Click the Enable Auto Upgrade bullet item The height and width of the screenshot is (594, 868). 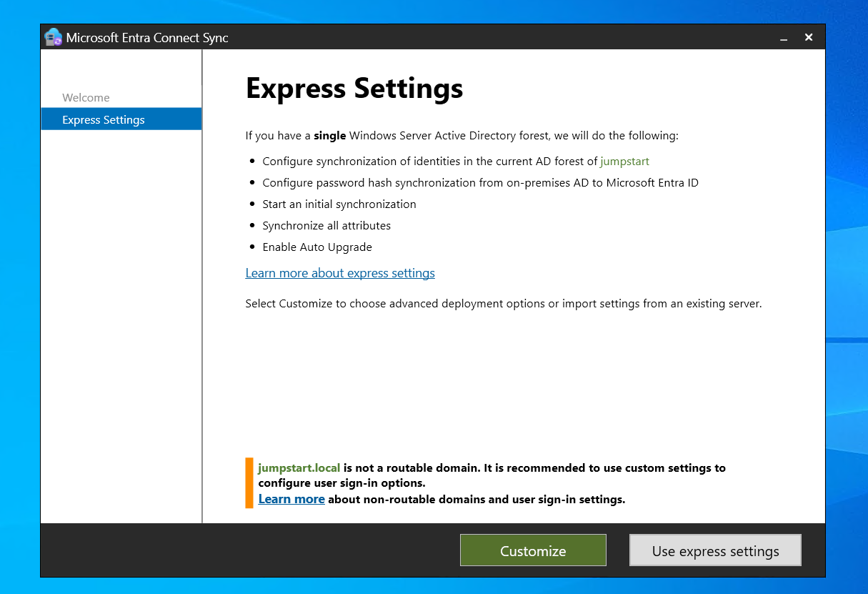click(x=317, y=247)
